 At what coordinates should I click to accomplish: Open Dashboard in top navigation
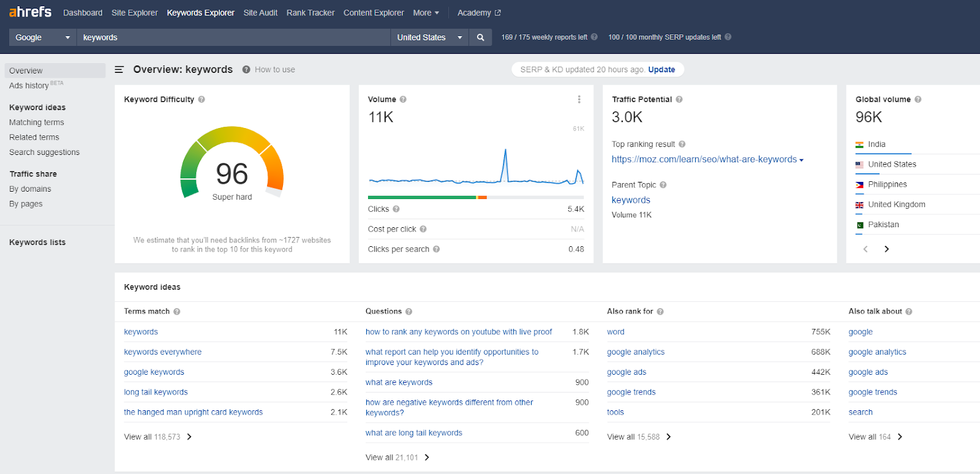tap(83, 13)
